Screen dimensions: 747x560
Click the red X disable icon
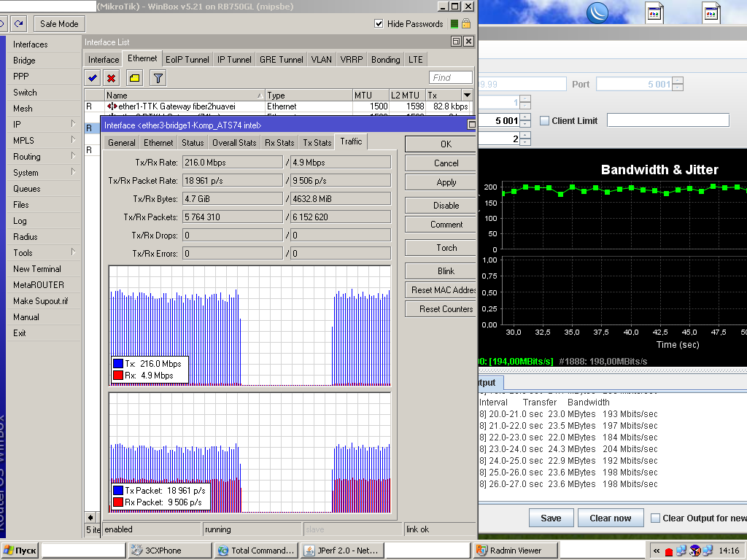click(112, 78)
